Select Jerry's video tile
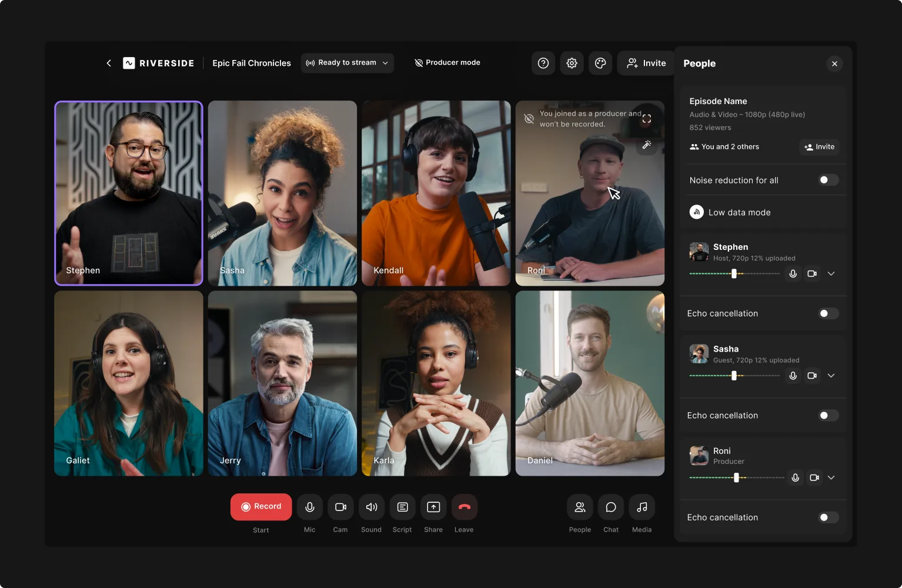Viewport: 902px width, 588px height. (282, 383)
